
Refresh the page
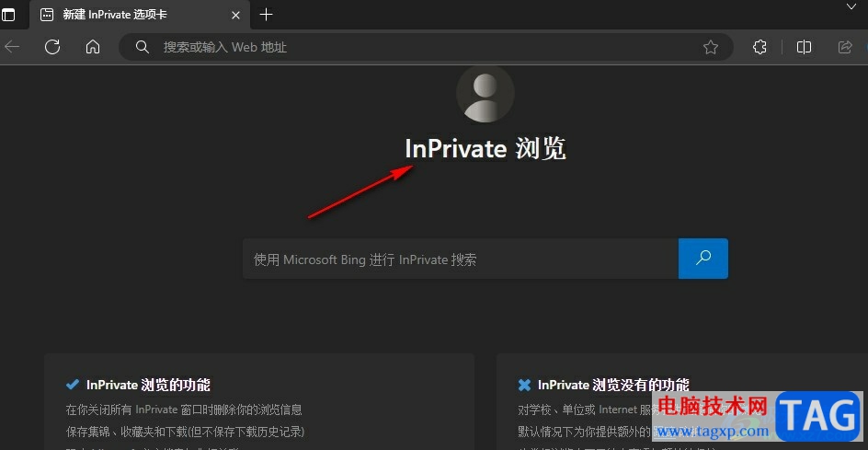pos(52,47)
